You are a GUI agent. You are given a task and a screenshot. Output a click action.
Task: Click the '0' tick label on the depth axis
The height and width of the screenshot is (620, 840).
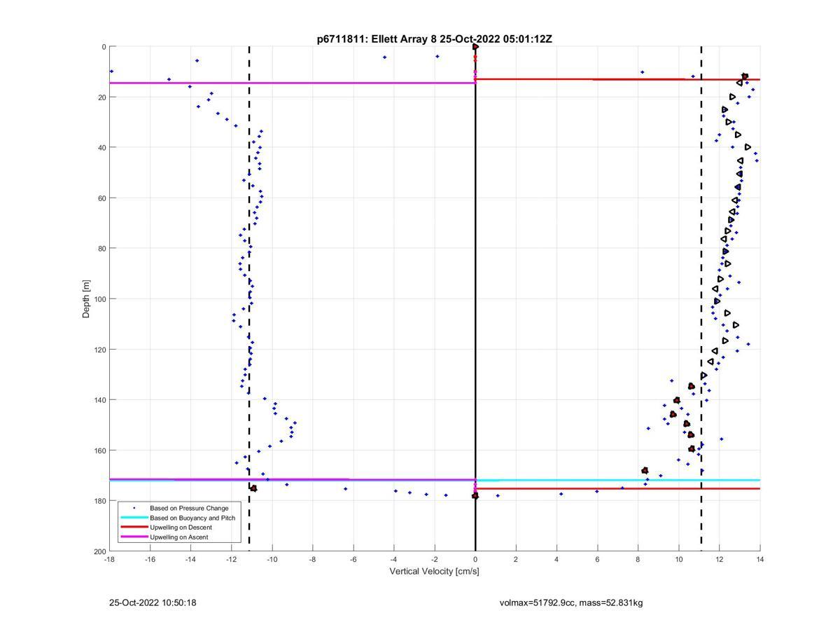click(x=104, y=47)
